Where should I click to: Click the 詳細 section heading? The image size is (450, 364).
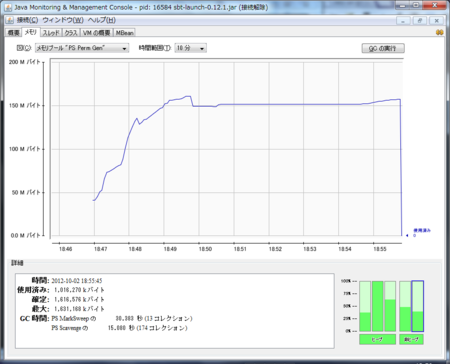(x=17, y=263)
